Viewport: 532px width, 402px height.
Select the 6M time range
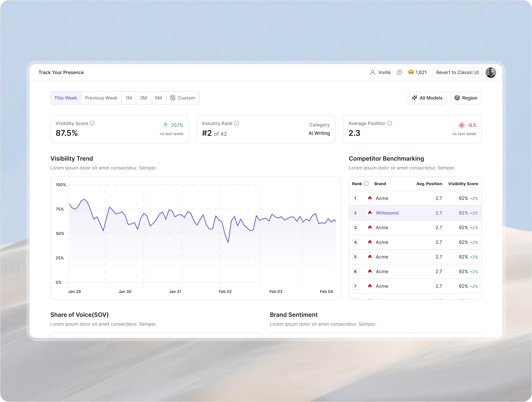click(x=158, y=98)
